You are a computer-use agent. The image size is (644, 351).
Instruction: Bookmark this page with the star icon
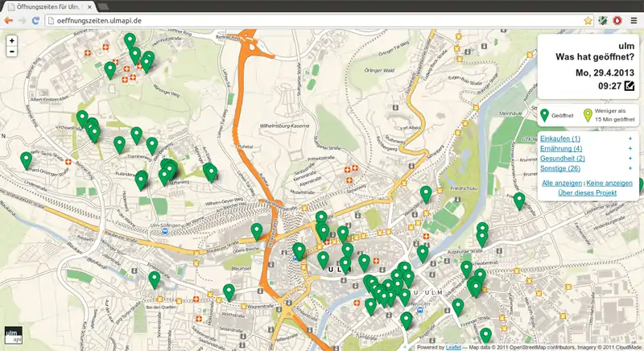click(x=588, y=20)
